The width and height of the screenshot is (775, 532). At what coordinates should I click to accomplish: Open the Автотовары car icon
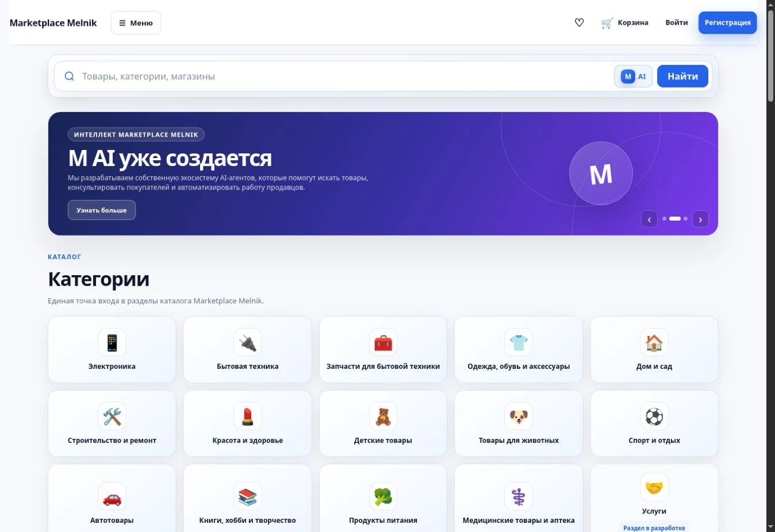click(x=112, y=496)
